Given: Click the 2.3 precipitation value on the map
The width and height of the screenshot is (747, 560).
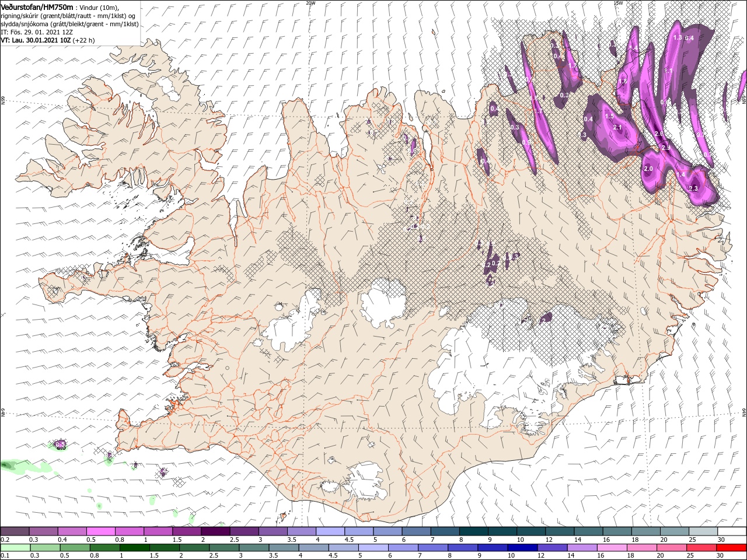Looking at the screenshot, I should (693, 188).
